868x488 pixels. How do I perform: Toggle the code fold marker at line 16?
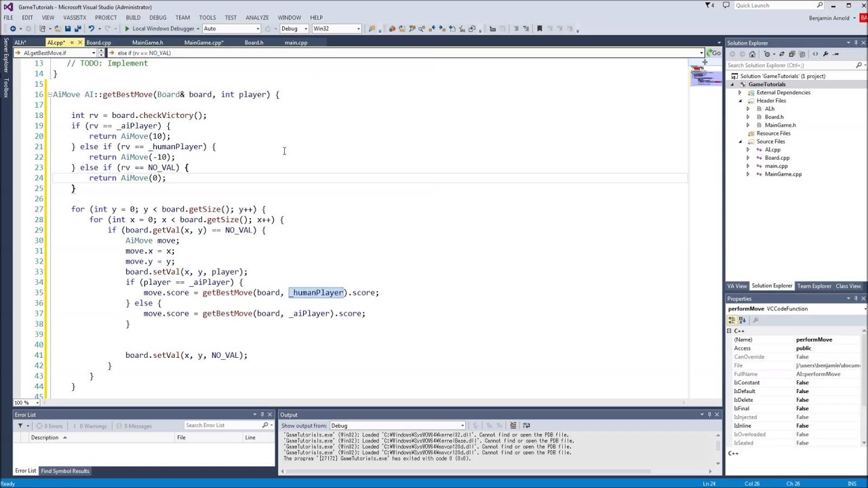point(50,94)
